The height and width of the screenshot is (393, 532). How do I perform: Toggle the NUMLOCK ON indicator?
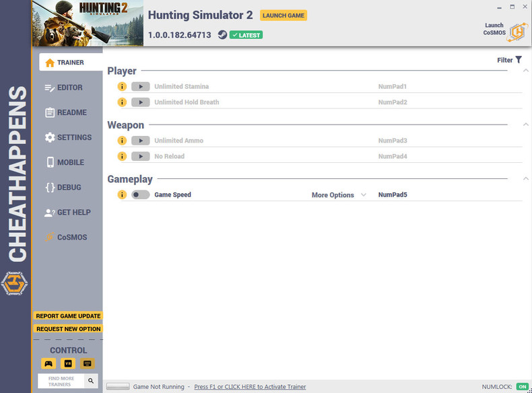[523, 386]
